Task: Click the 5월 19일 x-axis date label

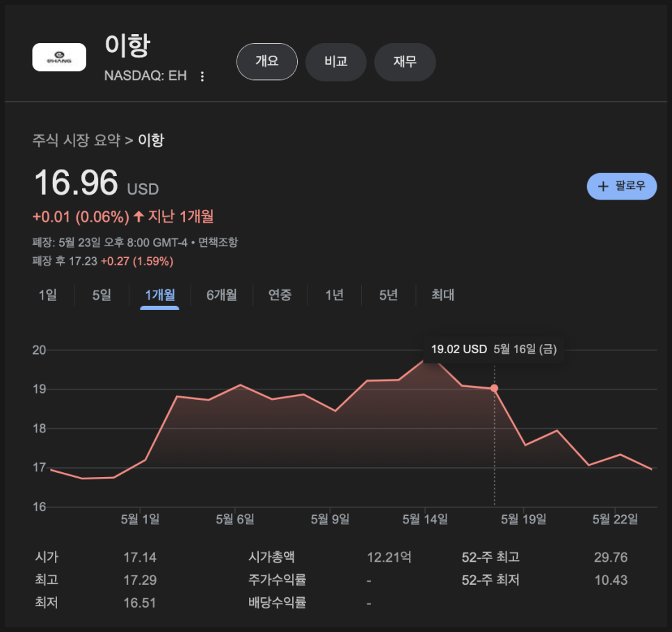Action: point(524,519)
